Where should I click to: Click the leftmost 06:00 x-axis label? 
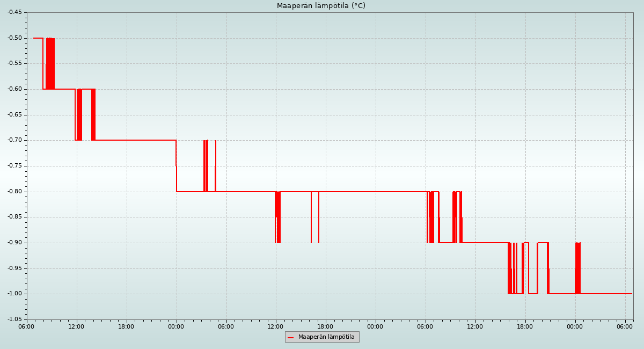[x=27, y=326]
